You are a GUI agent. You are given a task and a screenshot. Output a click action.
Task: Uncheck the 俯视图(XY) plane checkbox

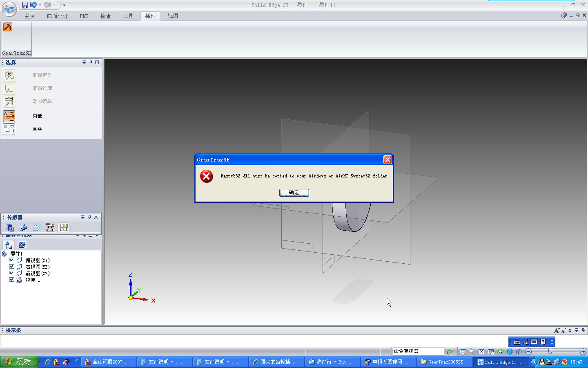click(12, 260)
